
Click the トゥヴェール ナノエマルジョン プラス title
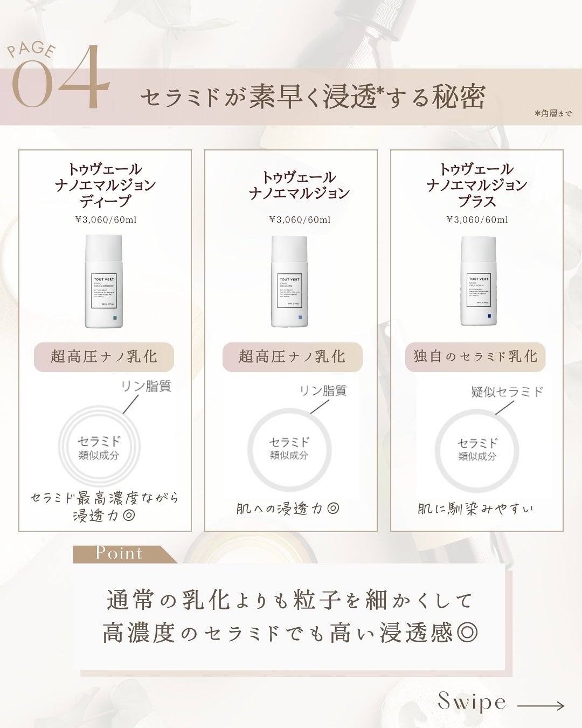click(477, 185)
